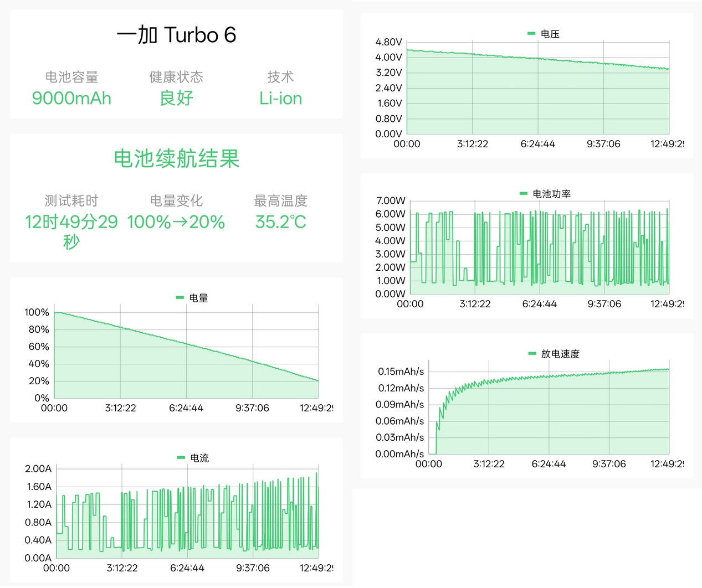Click the 电量变化 value 100%→20%
Image resolution: width=702 pixels, height=588 pixels.
(175, 222)
